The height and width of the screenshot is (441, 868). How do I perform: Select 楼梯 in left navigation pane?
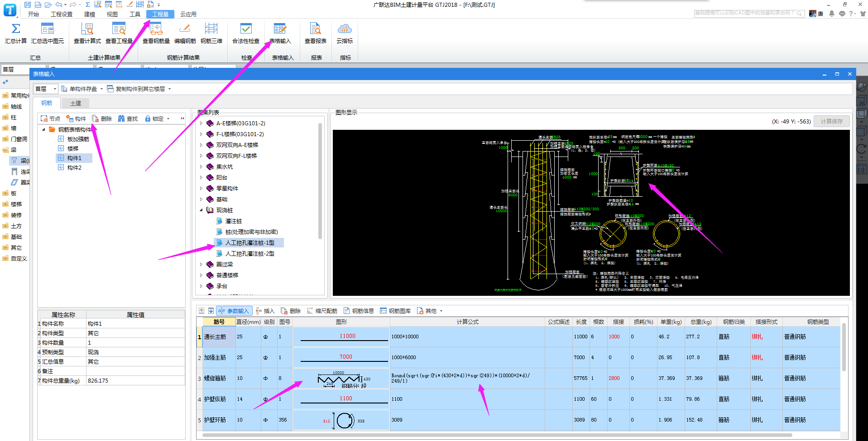click(16, 204)
